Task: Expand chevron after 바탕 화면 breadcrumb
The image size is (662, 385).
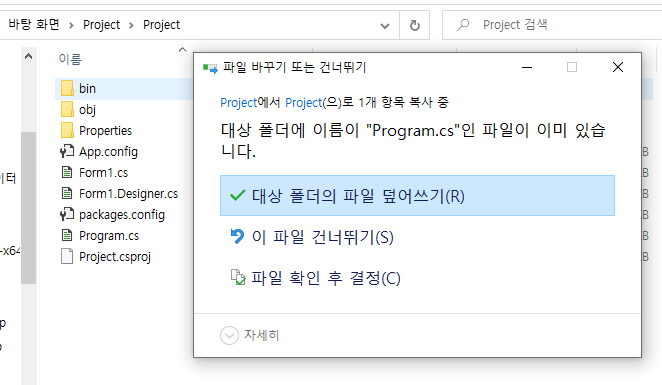Action: (x=71, y=26)
